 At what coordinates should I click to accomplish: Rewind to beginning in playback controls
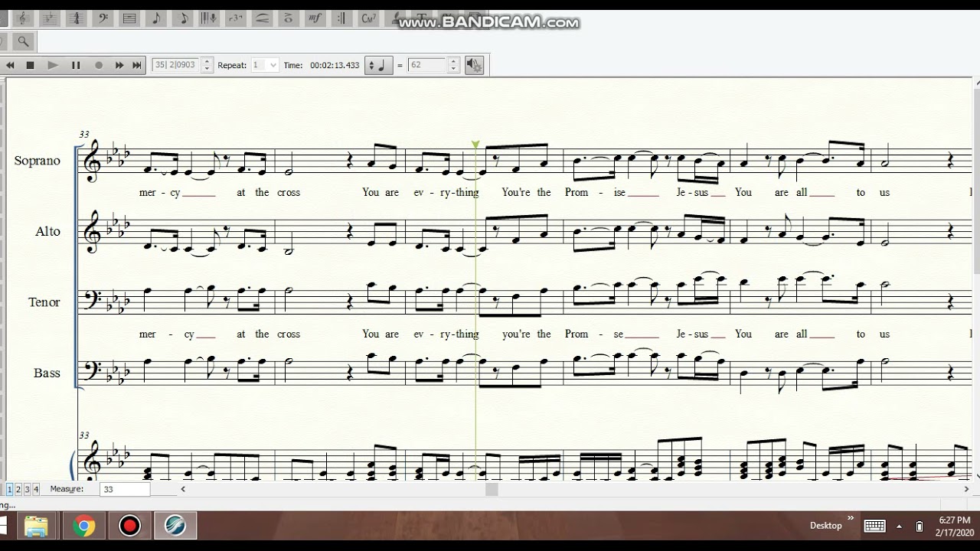[10, 65]
